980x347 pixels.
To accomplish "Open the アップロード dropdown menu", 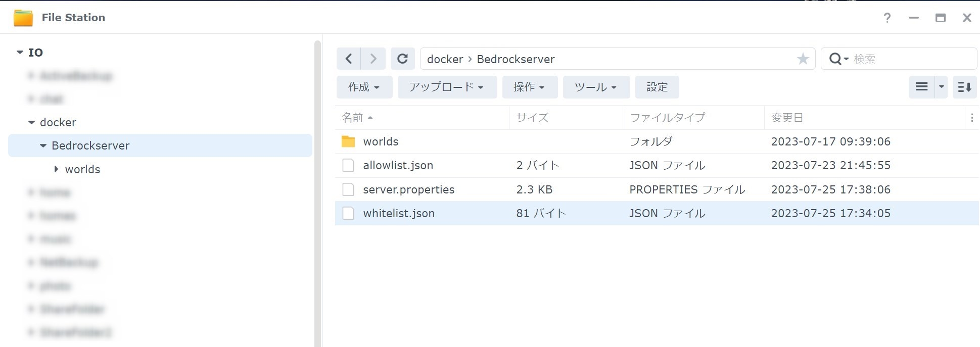I will (x=447, y=87).
